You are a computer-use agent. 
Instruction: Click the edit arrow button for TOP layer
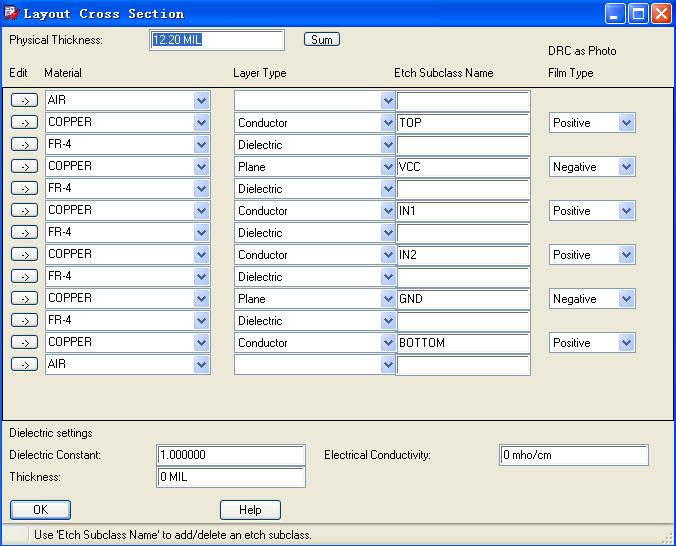(x=24, y=123)
